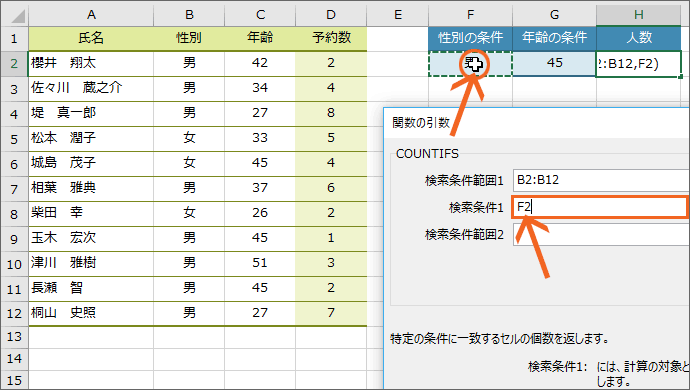
Task: Click reservation count 3 in 津川 row
Action: (x=331, y=264)
